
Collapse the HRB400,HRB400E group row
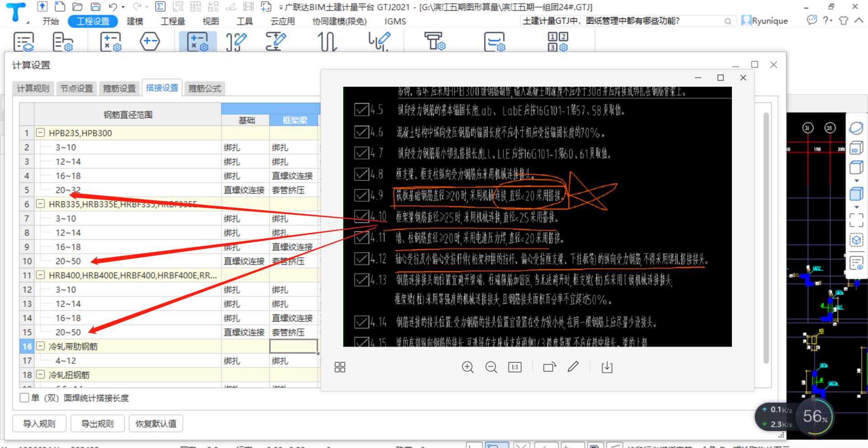[40, 275]
